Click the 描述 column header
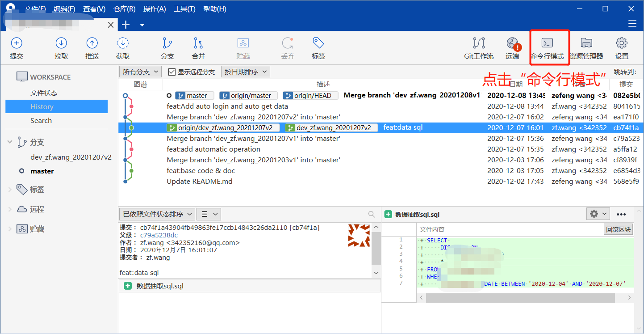The height and width of the screenshot is (334, 644). [323, 84]
